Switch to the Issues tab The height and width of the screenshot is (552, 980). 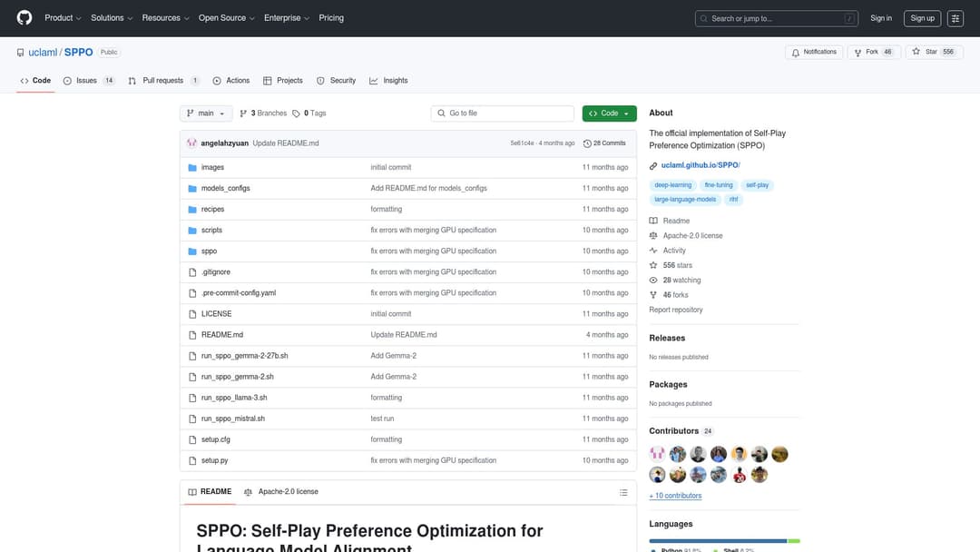[89, 81]
